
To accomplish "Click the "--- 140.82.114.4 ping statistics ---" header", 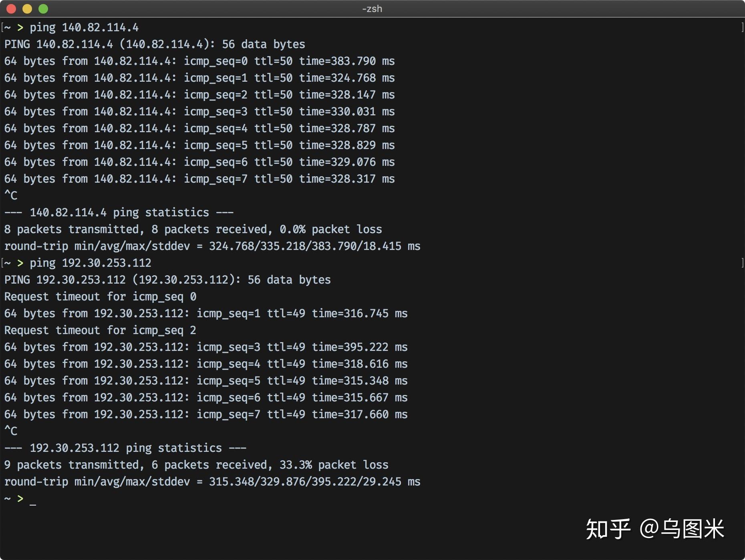I will coord(119,212).
